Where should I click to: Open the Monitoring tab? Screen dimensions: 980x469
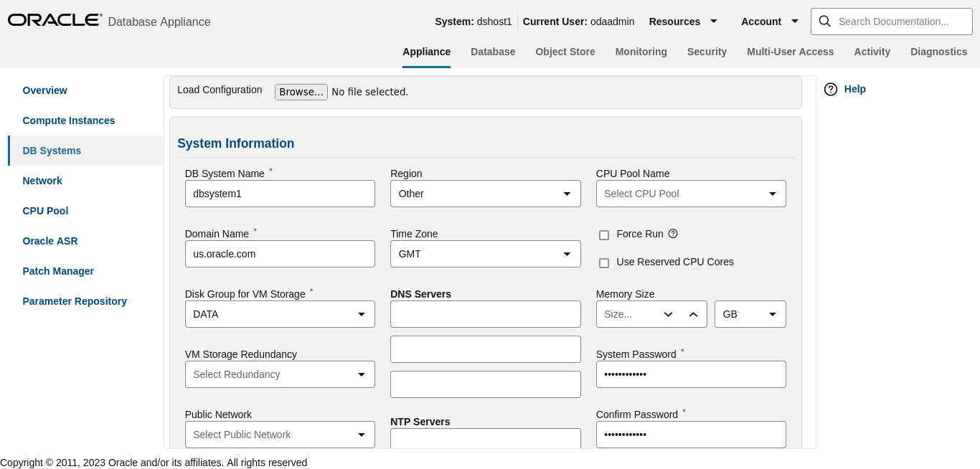(x=641, y=52)
